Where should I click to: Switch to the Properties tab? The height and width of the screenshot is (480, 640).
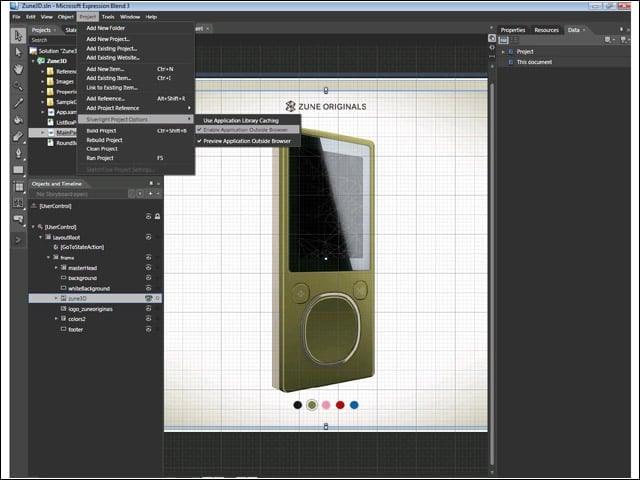513,30
